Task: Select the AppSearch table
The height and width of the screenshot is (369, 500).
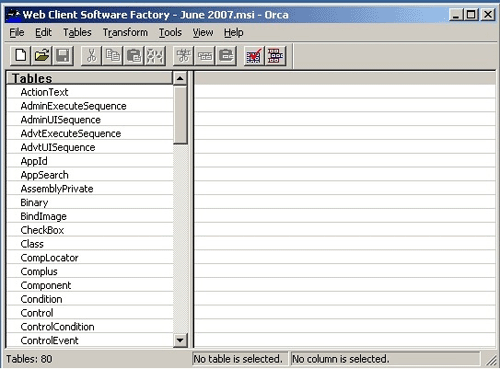Action: click(90, 175)
